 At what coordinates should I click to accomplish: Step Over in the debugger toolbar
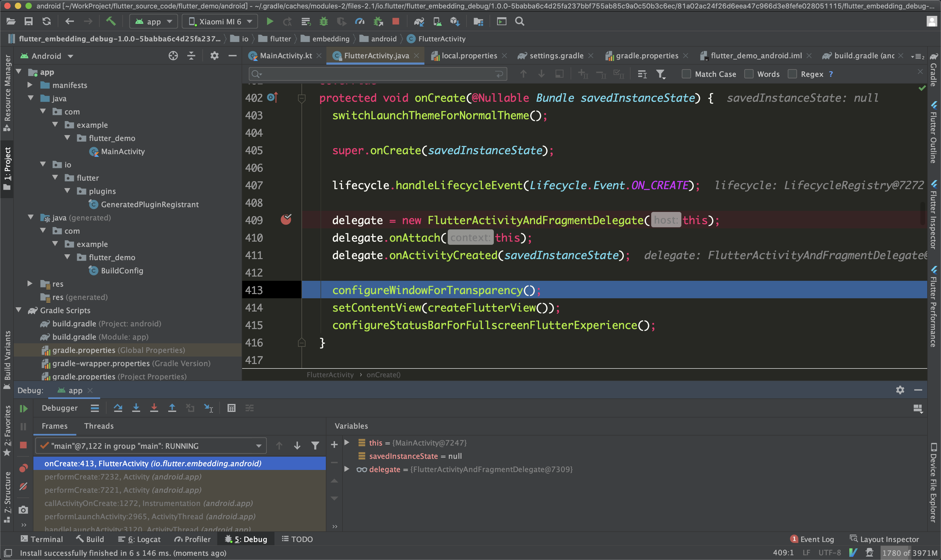click(118, 408)
